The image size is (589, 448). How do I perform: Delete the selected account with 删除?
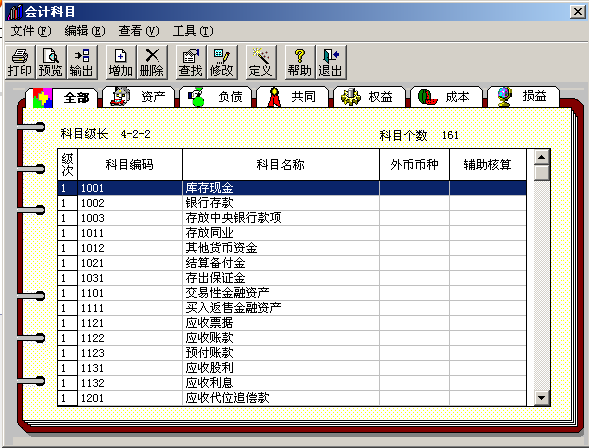[x=152, y=62]
